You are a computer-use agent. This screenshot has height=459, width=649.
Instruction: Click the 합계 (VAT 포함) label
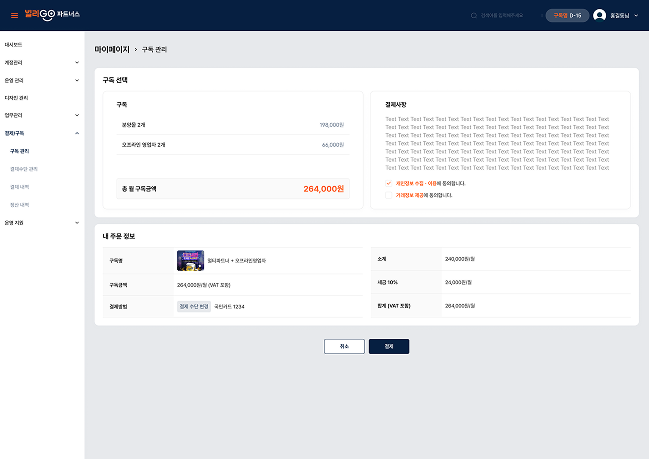click(394, 306)
